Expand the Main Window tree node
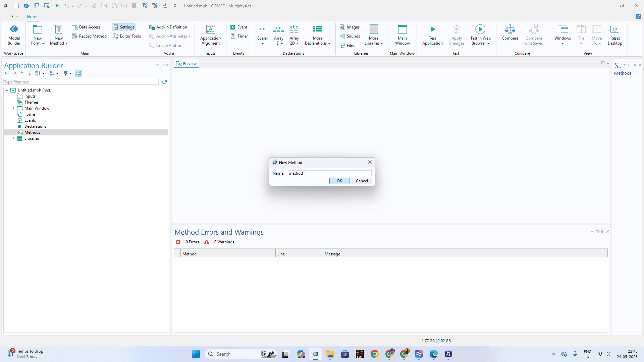This screenshot has width=644, height=362. [x=13, y=108]
